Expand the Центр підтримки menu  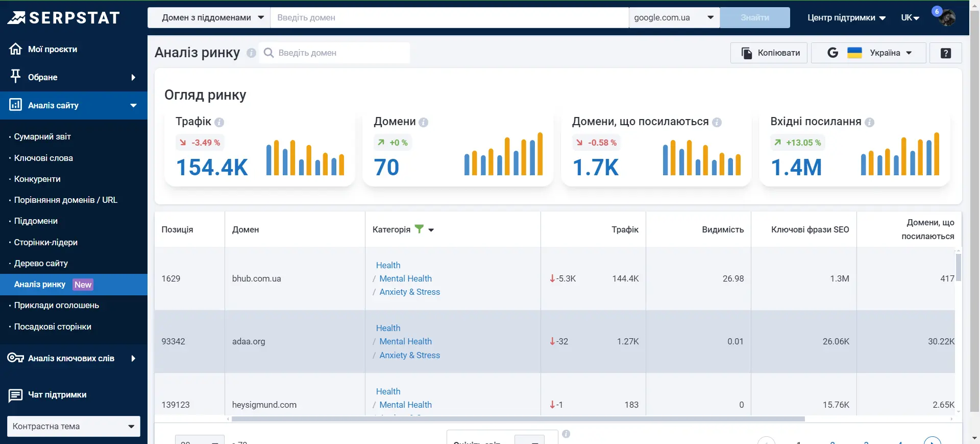click(846, 17)
